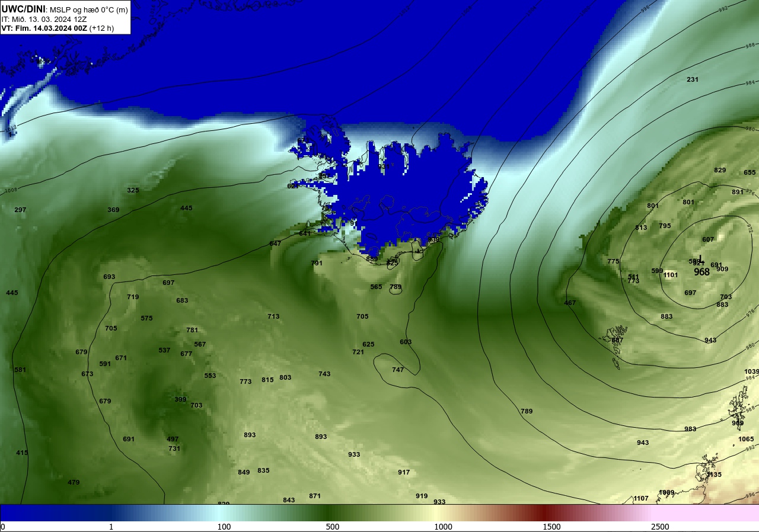Click the 100 tick on the color scale
This screenshot has height=532, width=759.
(224, 527)
